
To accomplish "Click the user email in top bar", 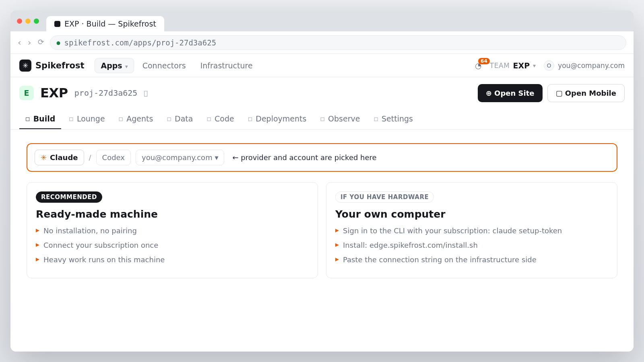I will [x=591, y=66].
